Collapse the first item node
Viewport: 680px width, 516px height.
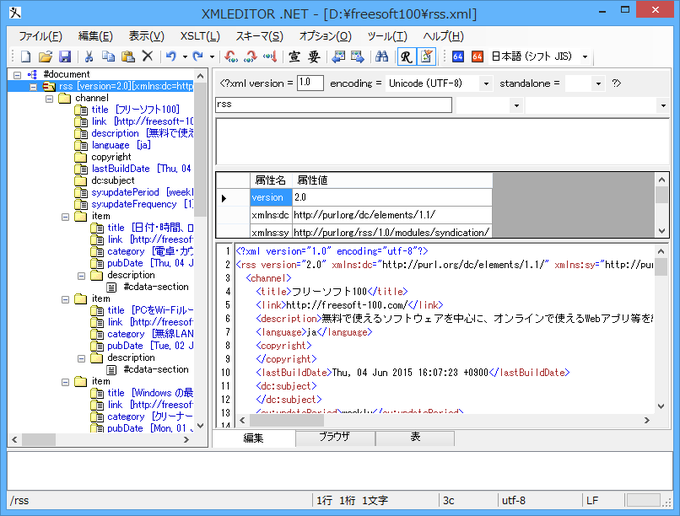65,216
